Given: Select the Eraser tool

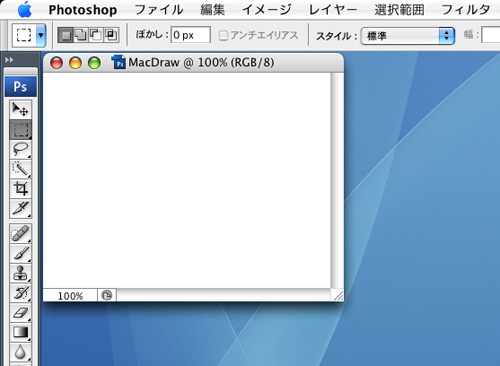Looking at the screenshot, I should pyautogui.click(x=21, y=312).
